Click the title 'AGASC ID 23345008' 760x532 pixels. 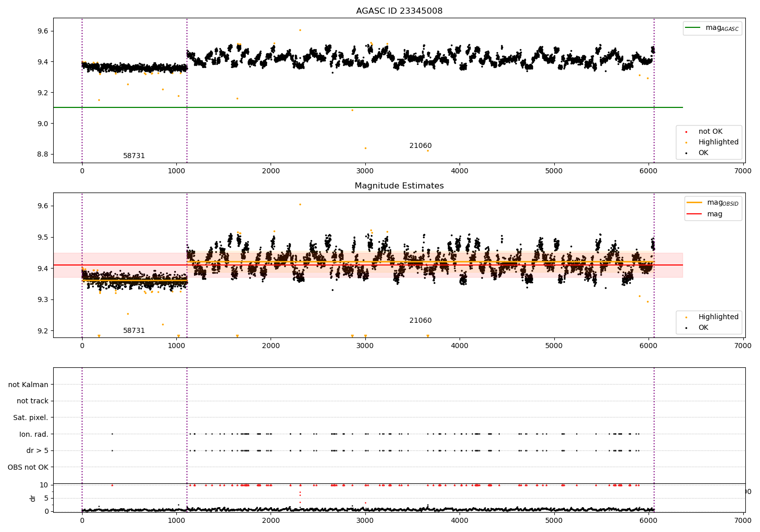tap(399, 11)
